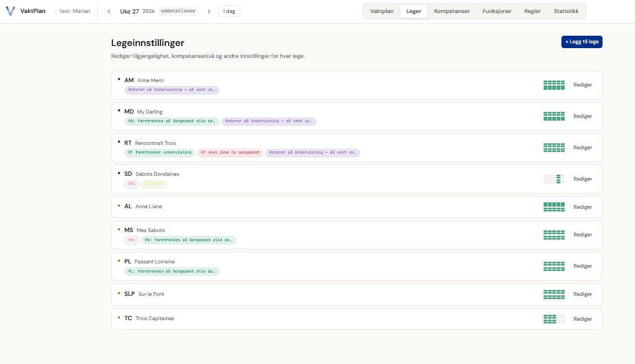Click Rediger for Sur le Pont

[x=583, y=294]
